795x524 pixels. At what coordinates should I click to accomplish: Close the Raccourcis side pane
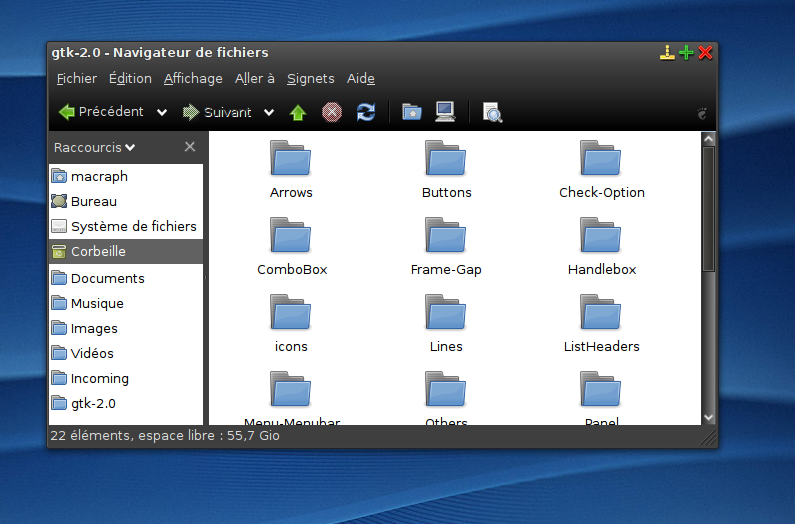click(x=190, y=147)
